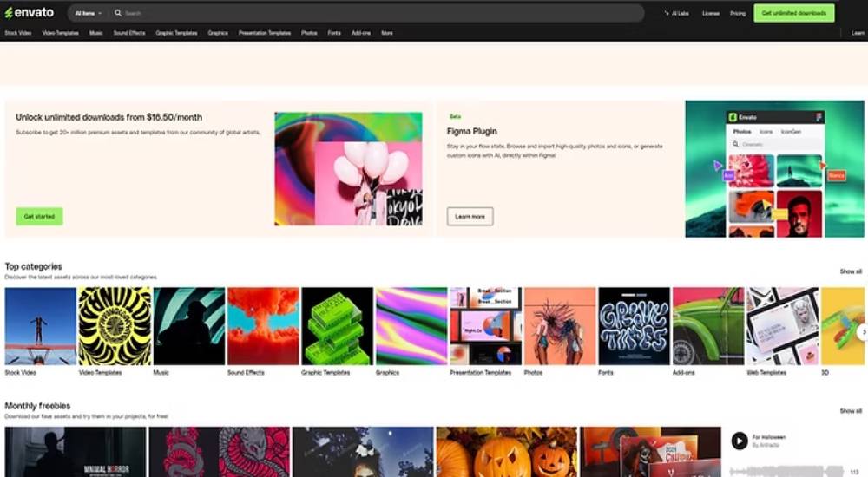The image size is (868, 477).
Task: Click the balloons promo image
Action: (348, 169)
